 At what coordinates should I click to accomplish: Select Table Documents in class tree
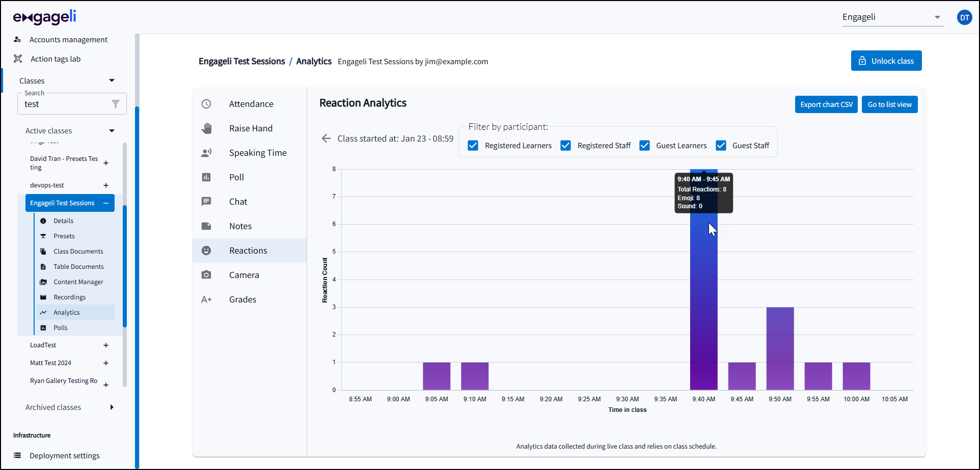[78, 267]
